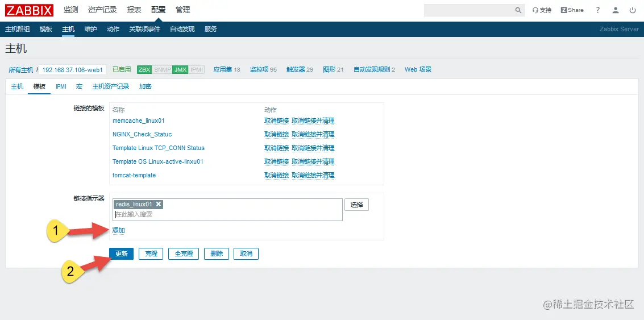The width and height of the screenshot is (644, 320).
Task: Click the JMX availability badge
Action: [x=180, y=70]
